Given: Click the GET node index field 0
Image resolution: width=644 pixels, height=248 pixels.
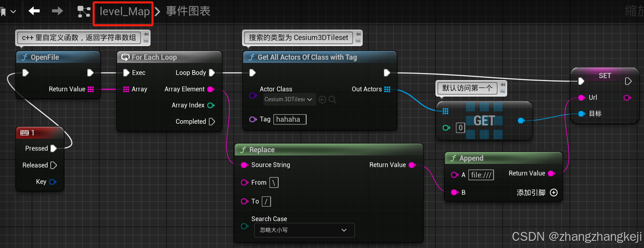Looking at the screenshot, I should 460,128.
